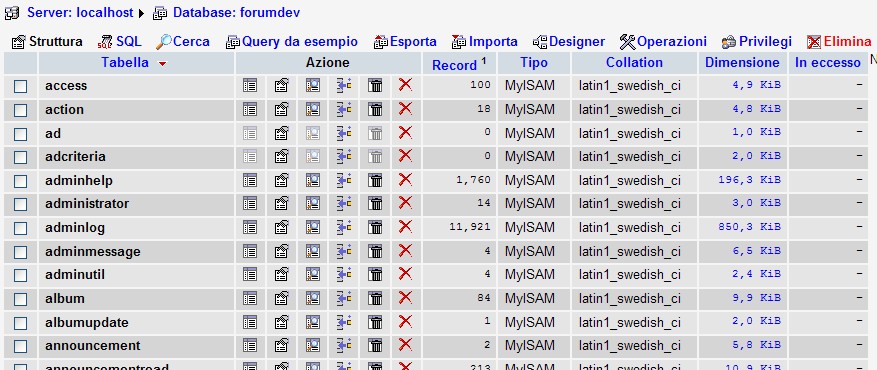Select the adminmessage table checkbox

[x=21, y=253]
